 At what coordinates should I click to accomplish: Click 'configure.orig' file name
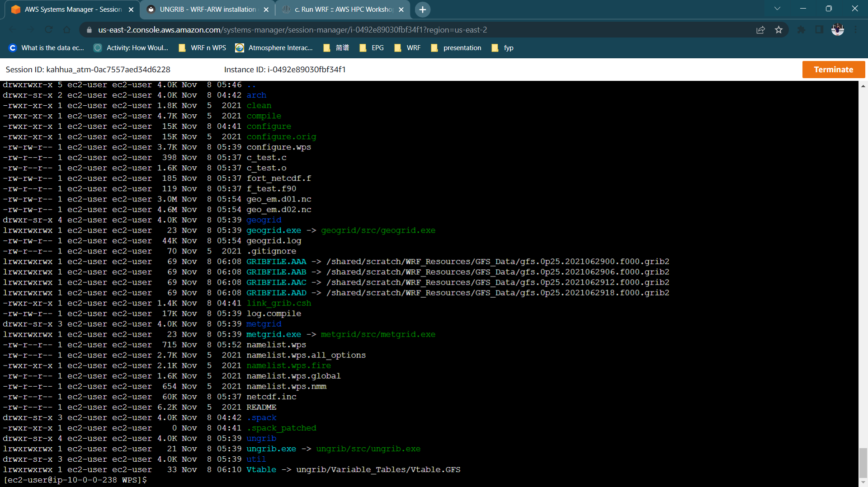281,137
